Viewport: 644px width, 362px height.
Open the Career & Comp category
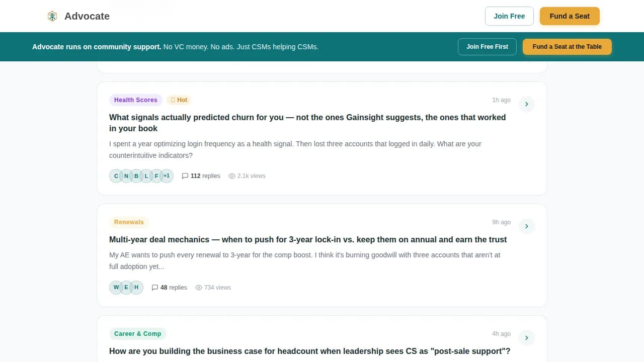[137, 333]
